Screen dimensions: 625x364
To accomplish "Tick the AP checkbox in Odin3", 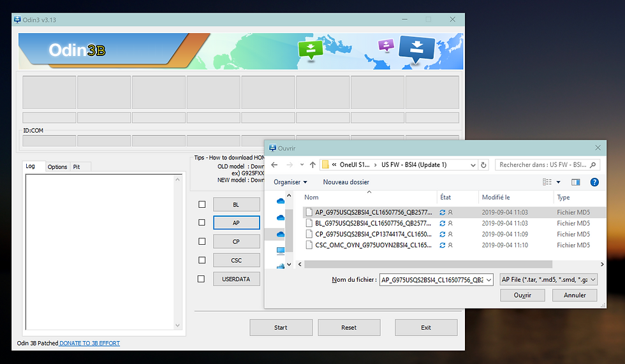I will (202, 222).
